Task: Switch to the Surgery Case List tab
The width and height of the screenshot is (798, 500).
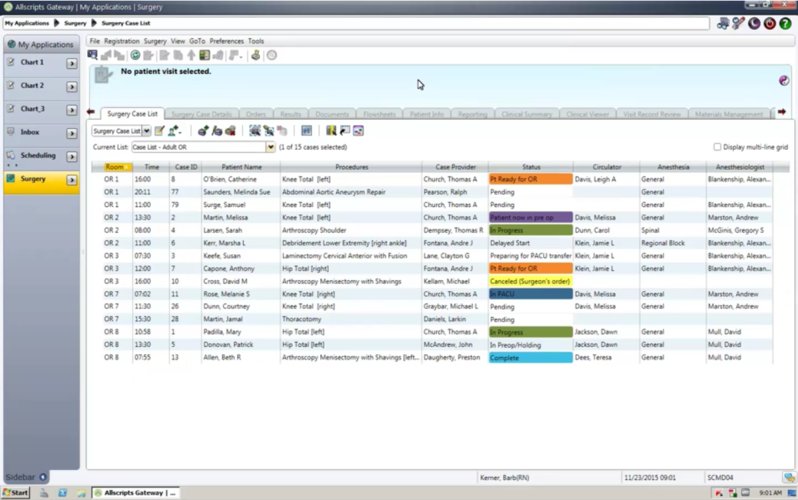Action: pos(132,114)
